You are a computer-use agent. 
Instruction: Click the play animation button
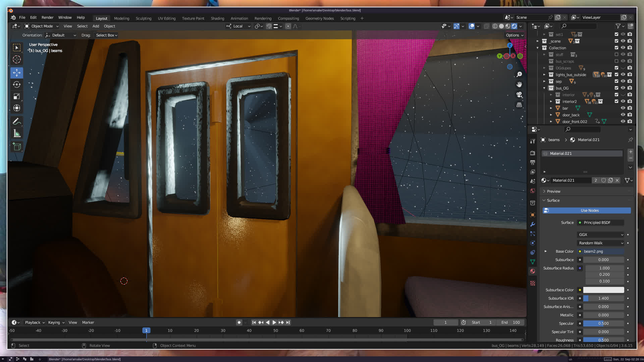coord(274,322)
